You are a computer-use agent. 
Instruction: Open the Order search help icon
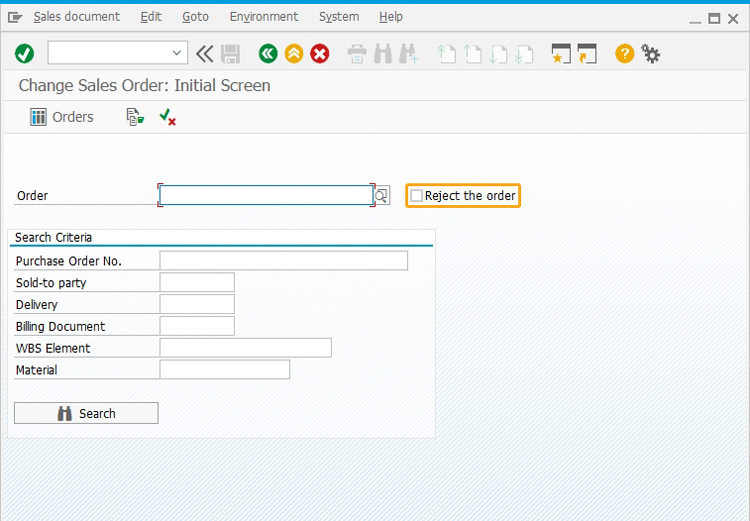pyautogui.click(x=382, y=195)
